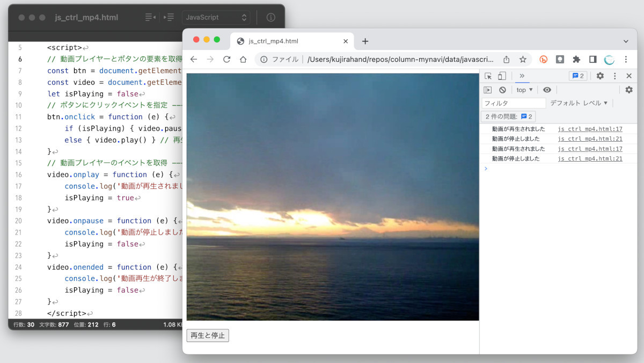Clear the console with the ban icon

[502, 90]
